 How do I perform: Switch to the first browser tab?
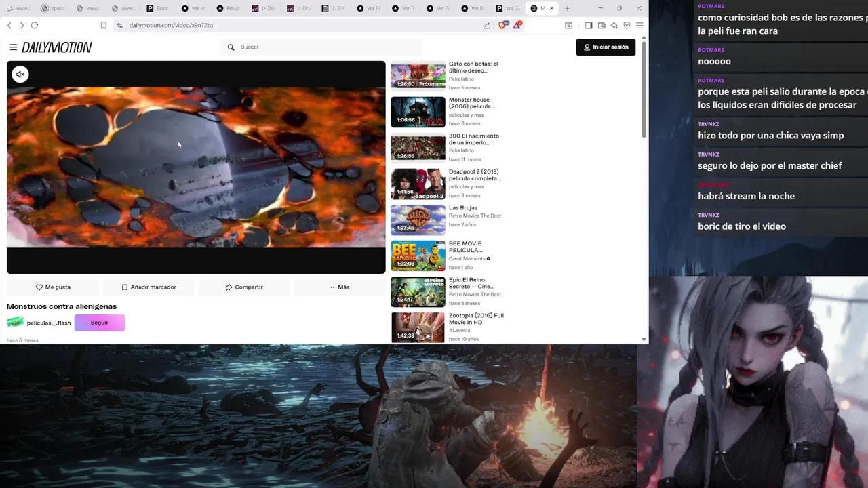(x=18, y=8)
